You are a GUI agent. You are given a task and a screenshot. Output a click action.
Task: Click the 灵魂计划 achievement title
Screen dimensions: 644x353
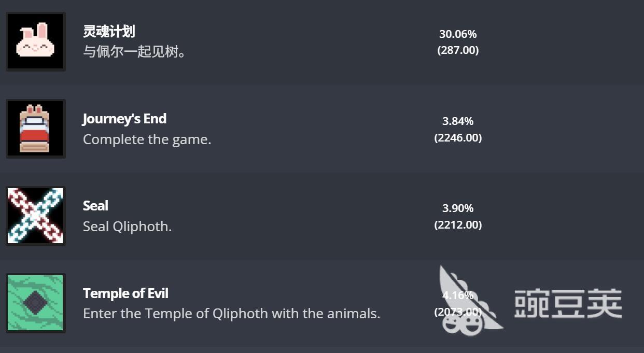[x=109, y=32]
